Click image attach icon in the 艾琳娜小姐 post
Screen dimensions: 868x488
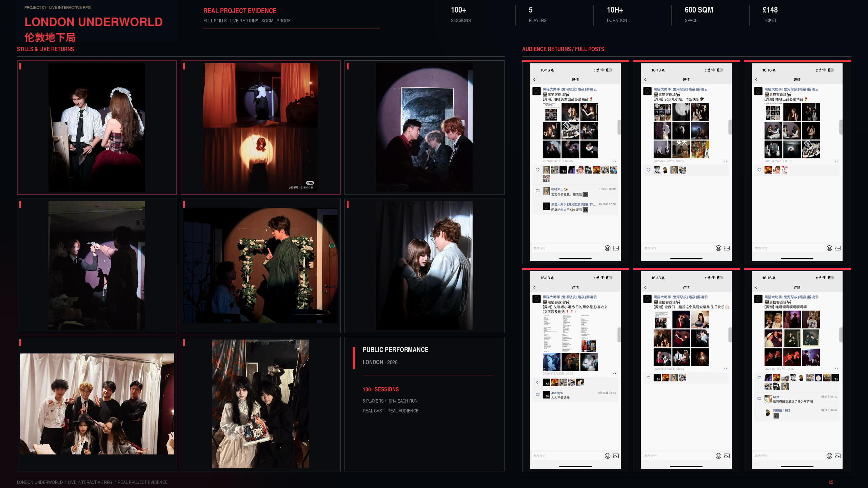(616, 456)
